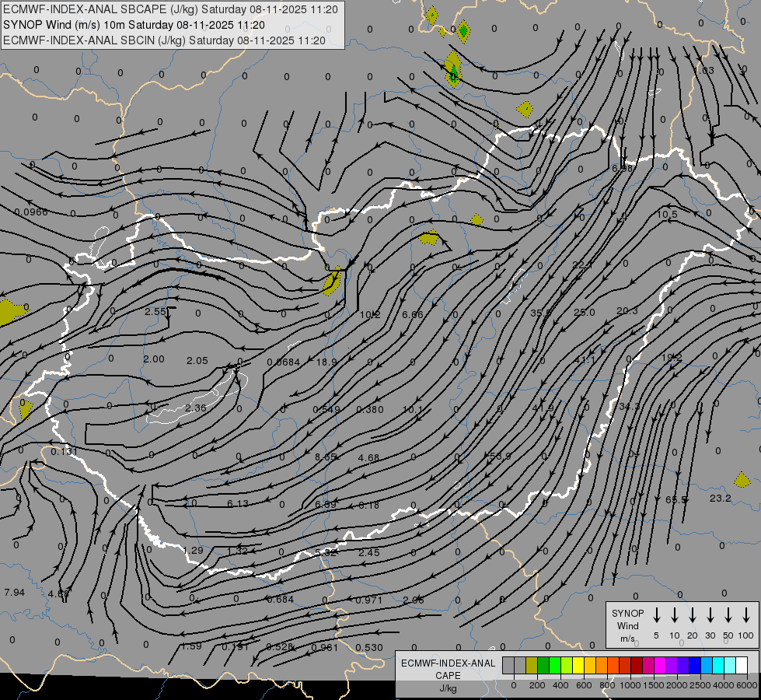Click the 1500 tick label on CAPE scale

pos(653,685)
